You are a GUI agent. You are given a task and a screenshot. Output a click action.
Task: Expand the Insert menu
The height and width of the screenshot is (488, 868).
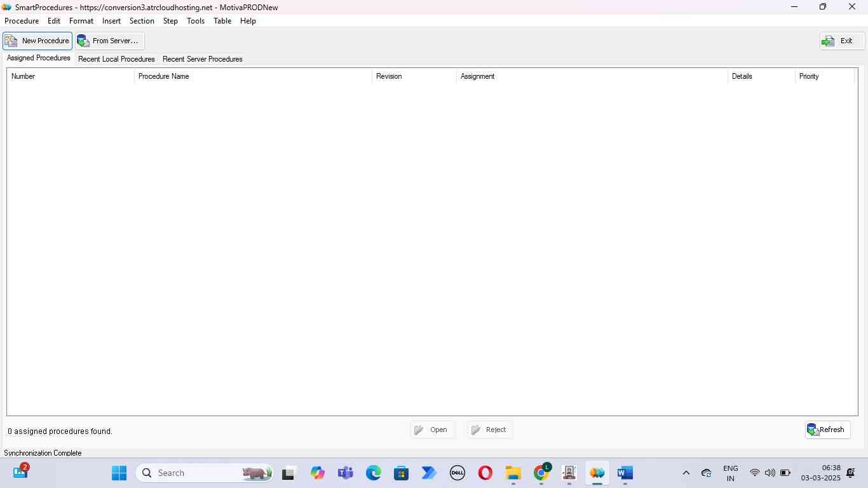click(x=111, y=21)
